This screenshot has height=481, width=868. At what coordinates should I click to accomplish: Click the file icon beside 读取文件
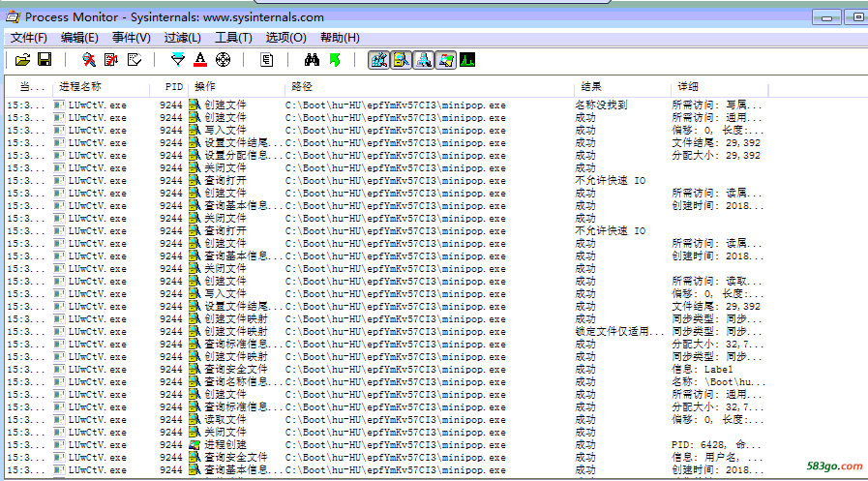[195, 419]
